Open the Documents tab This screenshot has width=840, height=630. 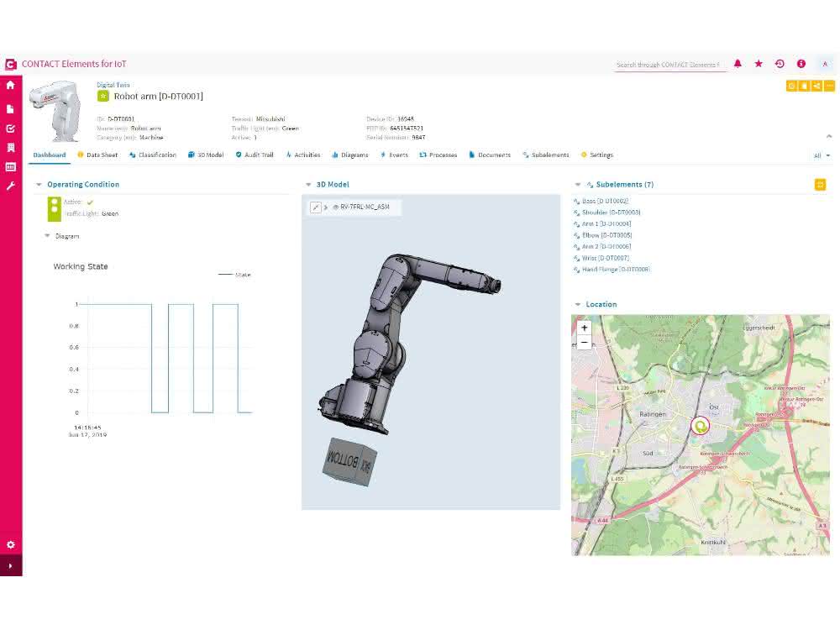(x=490, y=155)
